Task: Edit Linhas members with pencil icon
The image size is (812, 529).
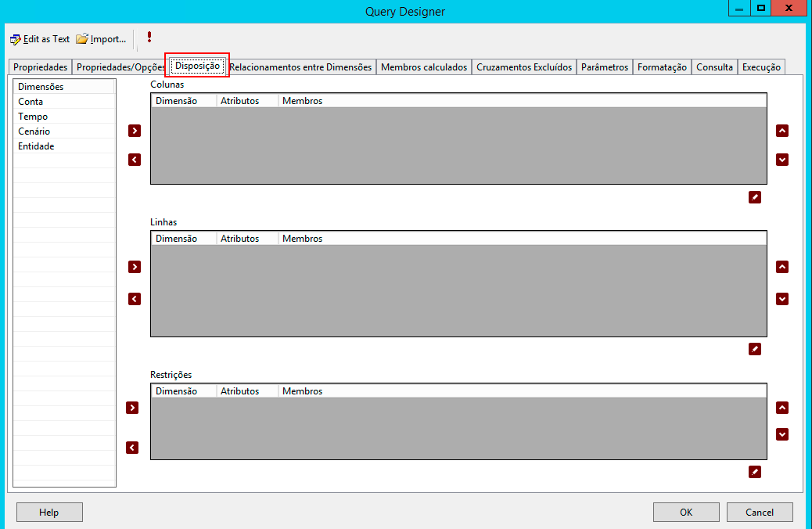Action: click(755, 349)
